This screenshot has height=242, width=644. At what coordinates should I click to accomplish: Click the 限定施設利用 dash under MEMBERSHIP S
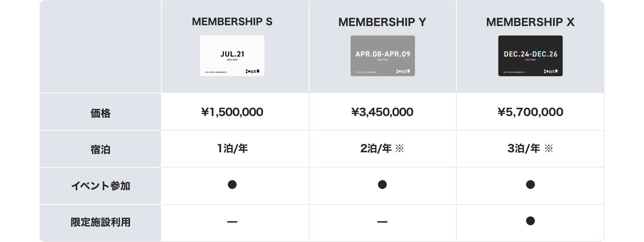(232, 221)
